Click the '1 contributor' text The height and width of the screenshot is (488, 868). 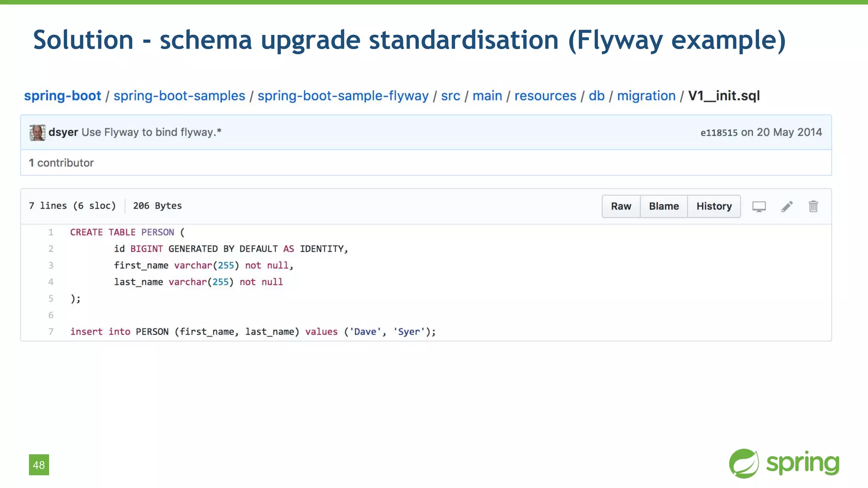[61, 163]
